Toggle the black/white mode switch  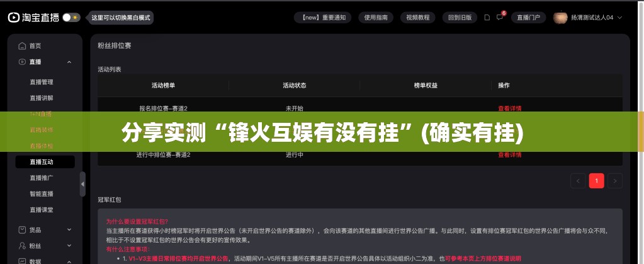(71, 18)
